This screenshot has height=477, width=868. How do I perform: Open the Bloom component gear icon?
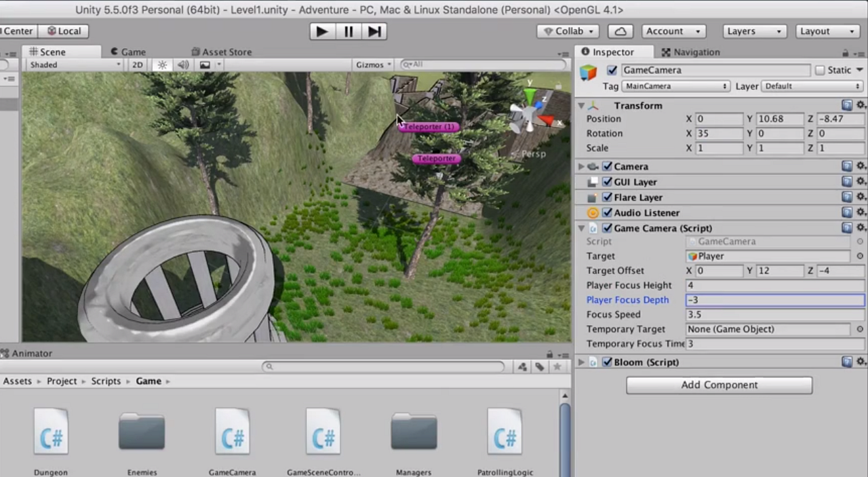[x=861, y=362]
